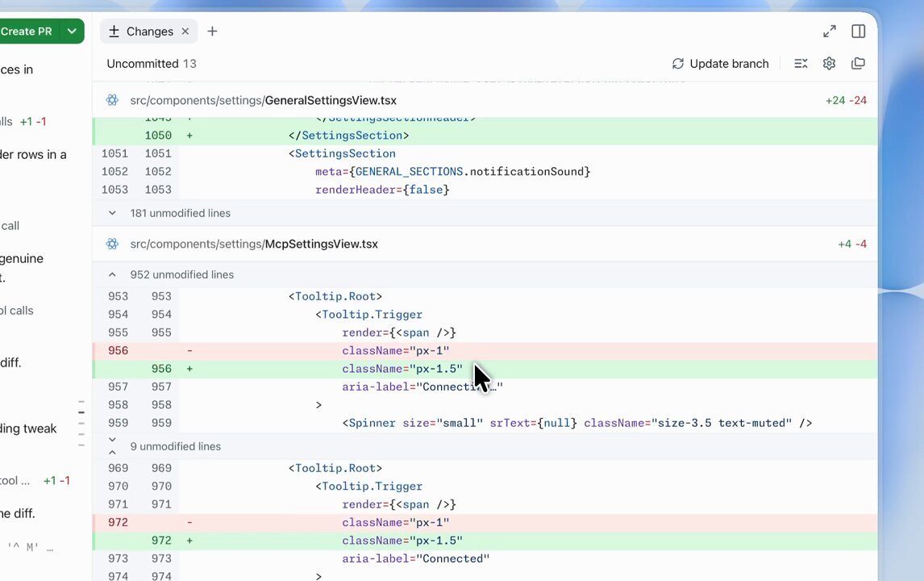This screenshot has width=924, height=581.
Task: Expand 9 unmodified lines upward chevron
Action: click(112, 453)
